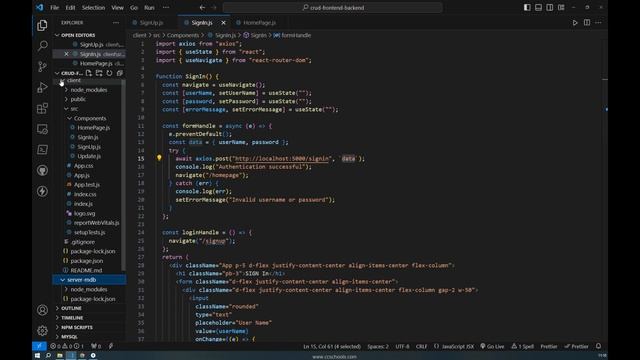The image size is (640, 360).
Task: Open notifications bell in status bar
Action: 598,346
